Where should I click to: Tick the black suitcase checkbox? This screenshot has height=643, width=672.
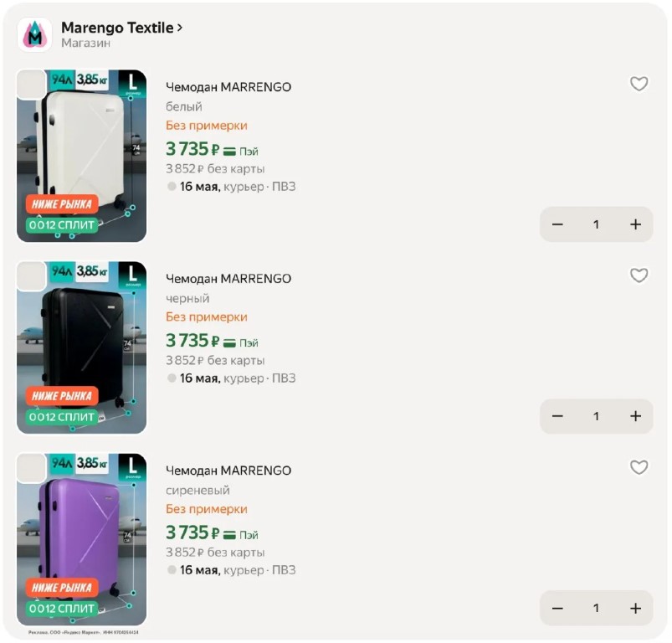click(32, 276)
